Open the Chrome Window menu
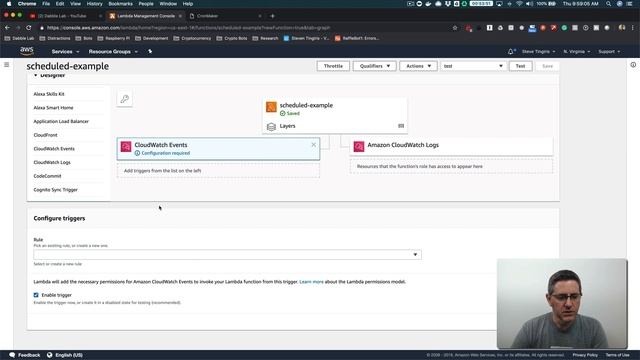The width and height of the screenshot is (640, 360). pyautogui.click(x=168, y=4)
